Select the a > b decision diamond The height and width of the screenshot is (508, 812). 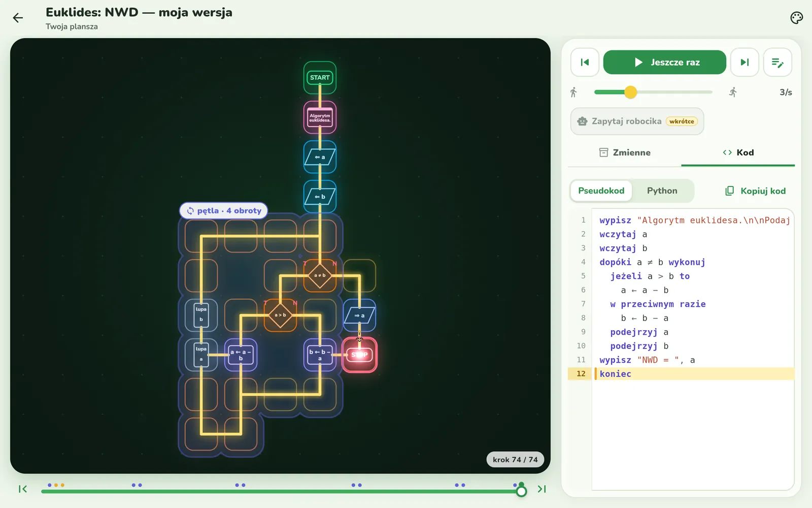280,315
